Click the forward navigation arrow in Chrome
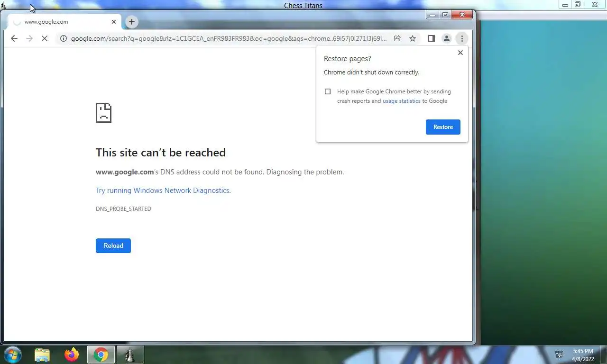 (29, 38)
